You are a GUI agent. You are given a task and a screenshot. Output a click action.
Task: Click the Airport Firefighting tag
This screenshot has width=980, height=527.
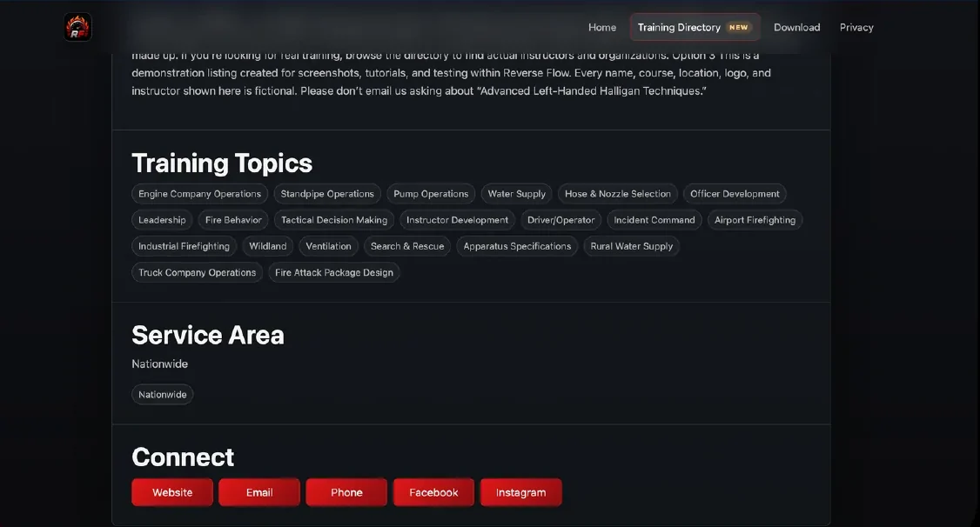tap(755, 220)
